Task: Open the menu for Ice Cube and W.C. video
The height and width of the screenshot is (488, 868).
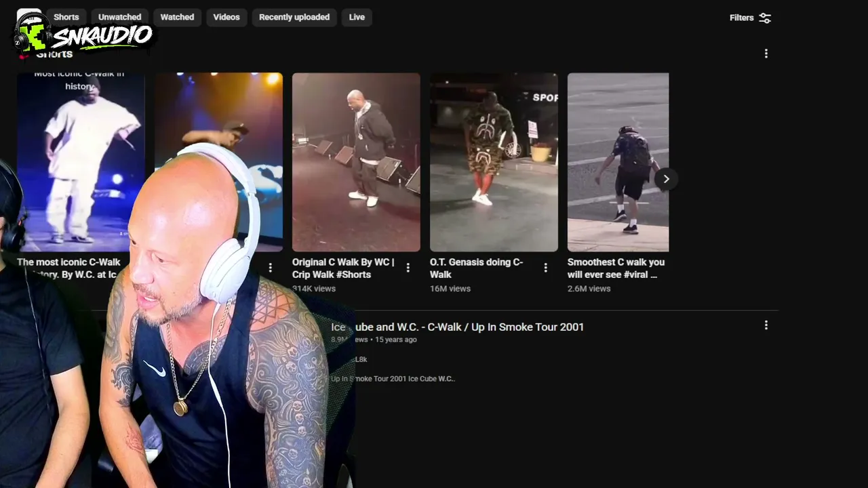Action: point(766,325)
